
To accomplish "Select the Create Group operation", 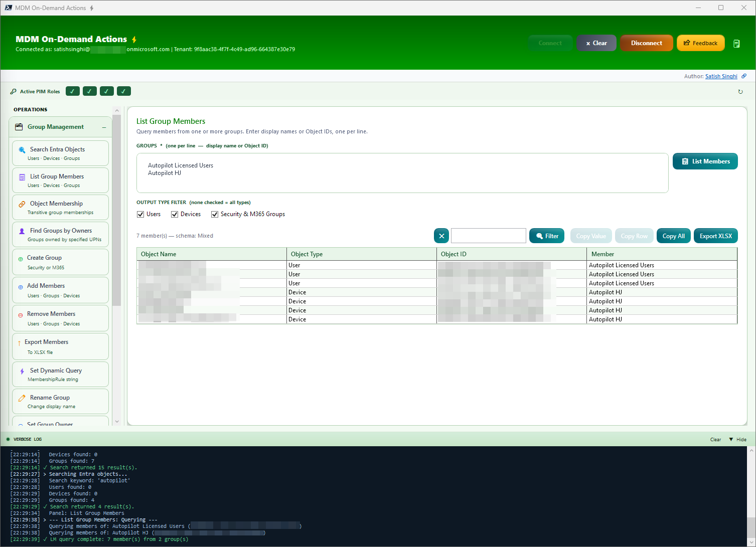I will click(x=60, y=261).
